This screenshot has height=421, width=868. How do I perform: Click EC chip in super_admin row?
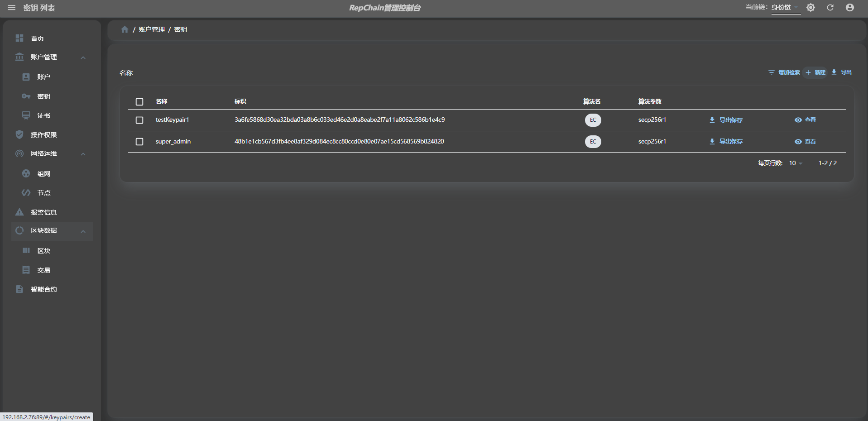tap(593, 142)
